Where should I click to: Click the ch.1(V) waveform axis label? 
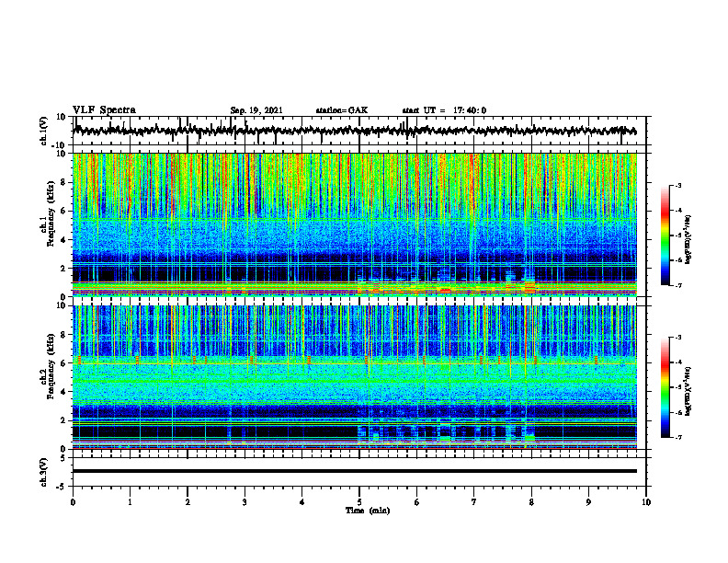[44, 131]
